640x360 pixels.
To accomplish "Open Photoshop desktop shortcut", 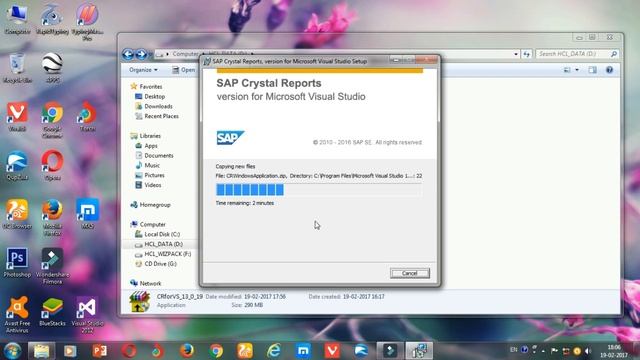I will point(17,262).
